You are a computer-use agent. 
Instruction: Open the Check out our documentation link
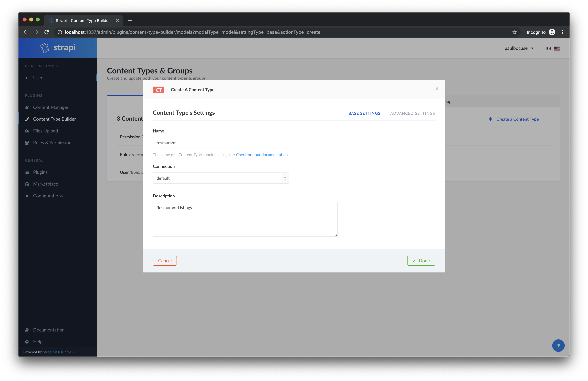click(x=262, y=155)
